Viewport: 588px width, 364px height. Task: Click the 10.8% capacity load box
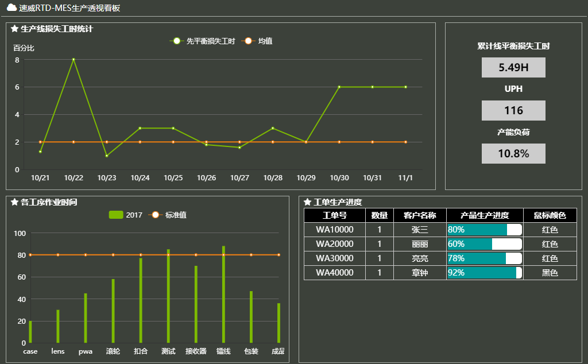pyautogui.click(x=513, y=153)
